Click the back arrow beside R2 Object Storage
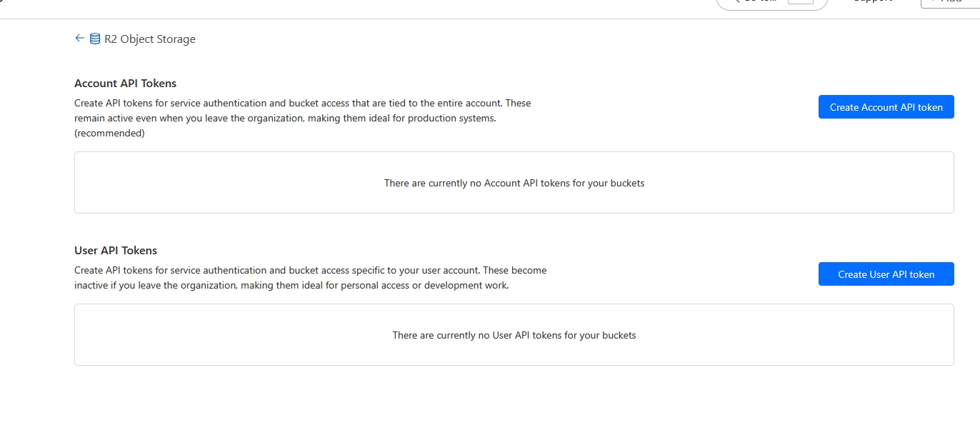The image size is (980, 425). click(79, 39)
